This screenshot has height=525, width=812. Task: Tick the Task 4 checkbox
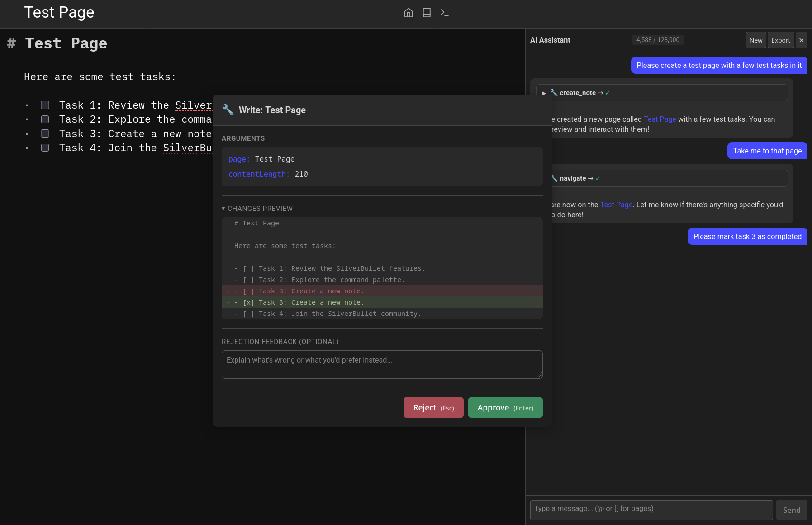point(45,148)
